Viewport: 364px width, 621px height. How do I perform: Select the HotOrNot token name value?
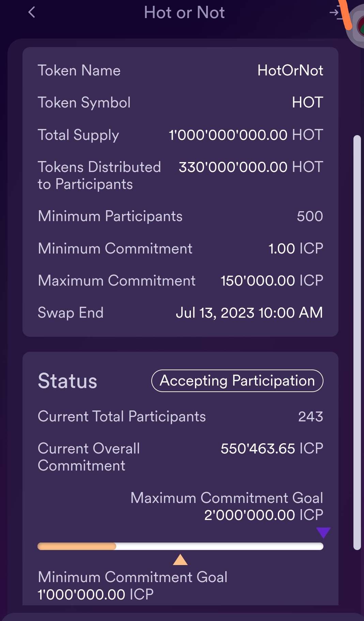(x=290, y=71)
